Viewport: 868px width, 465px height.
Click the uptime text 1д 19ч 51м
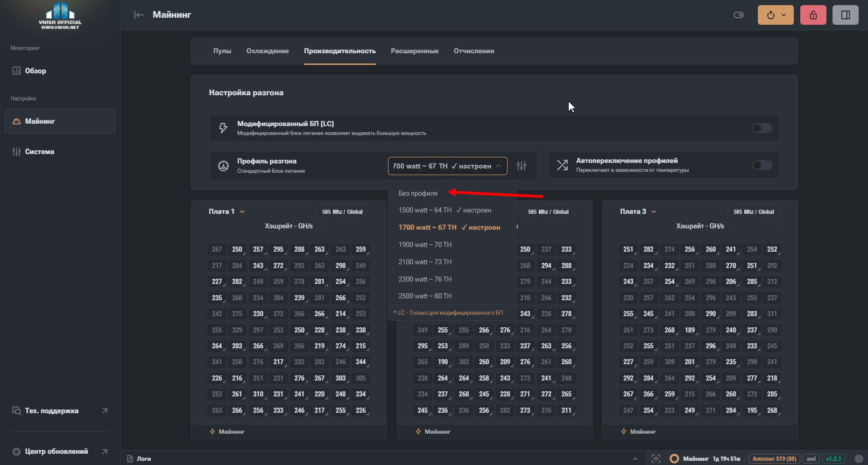pyautogui.click(x=727, y=459)
